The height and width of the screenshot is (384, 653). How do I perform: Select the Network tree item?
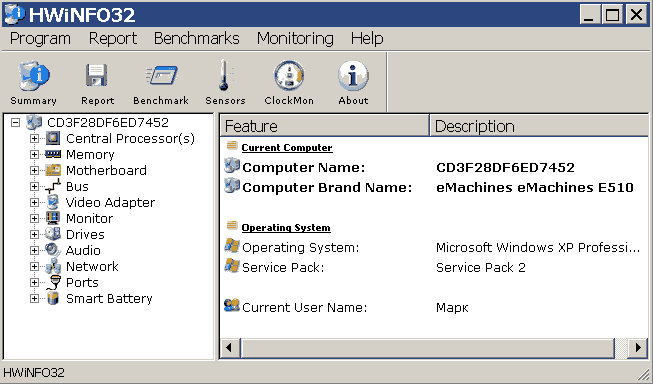tap(92, 267)
